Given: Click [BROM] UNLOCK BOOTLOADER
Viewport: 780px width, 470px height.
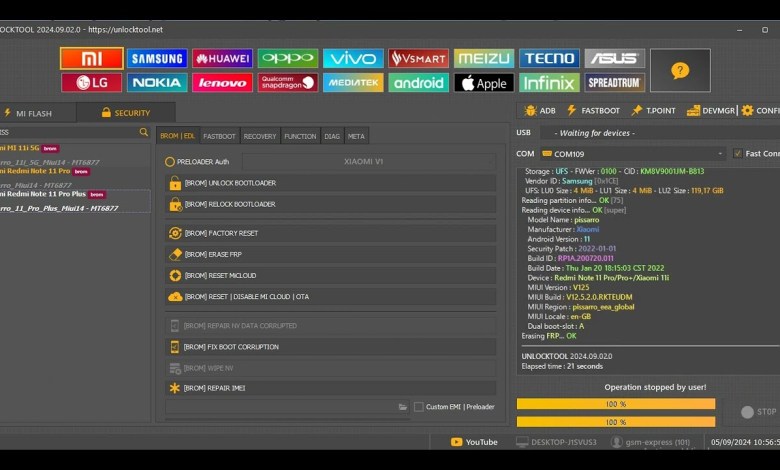Looking at the screenshot, I should tap(330, 183).
